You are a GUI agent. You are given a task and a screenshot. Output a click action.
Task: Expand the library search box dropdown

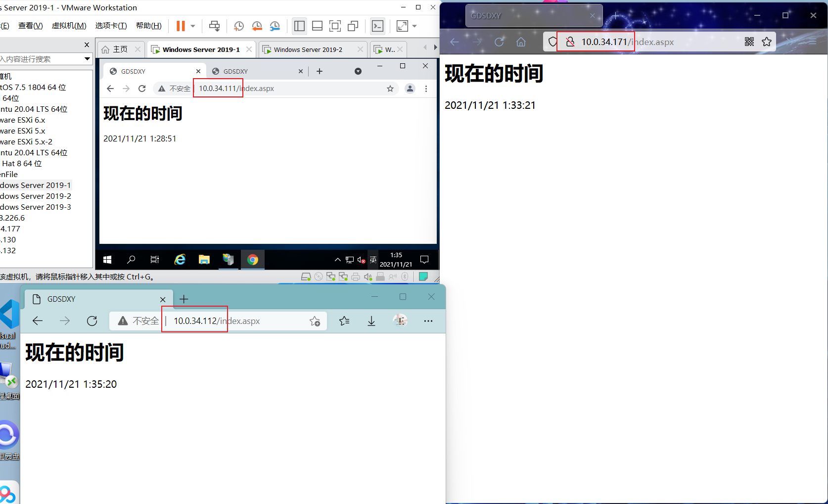coord(88,59)
